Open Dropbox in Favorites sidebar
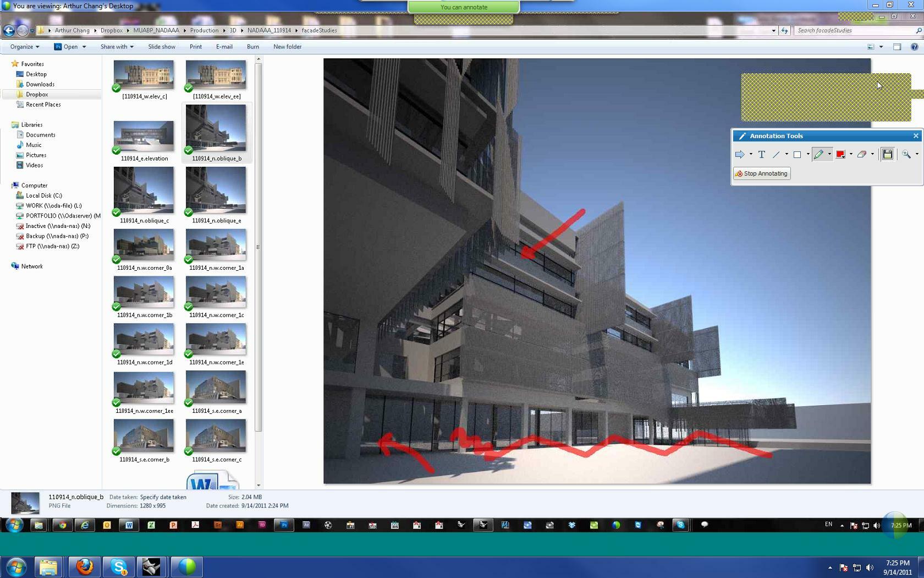This screenshot has height=578, width=924. [37, 94]
